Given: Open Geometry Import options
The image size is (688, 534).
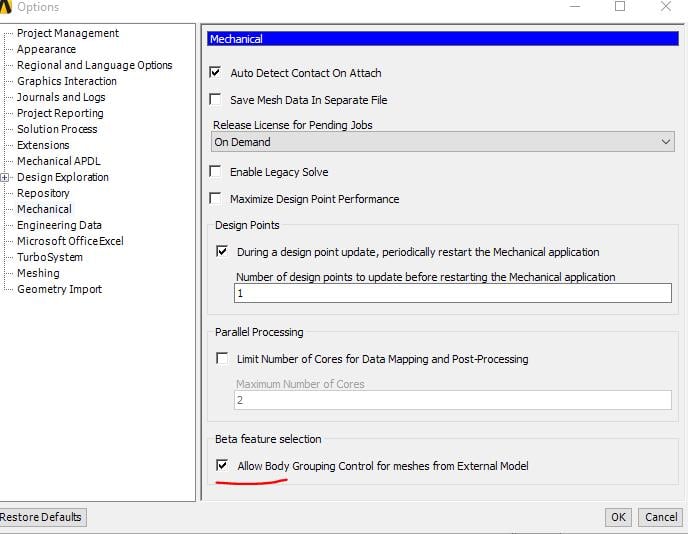Looking at the screenshot, I should (60, 289).
